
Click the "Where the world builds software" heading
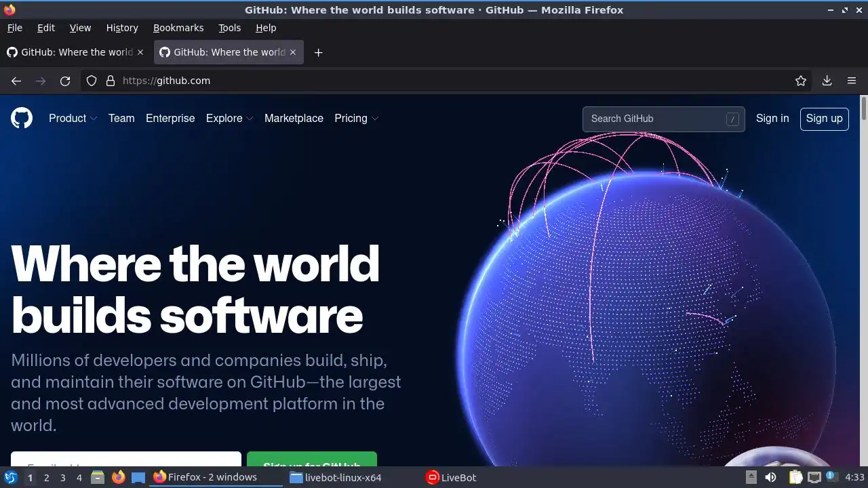coord(195,289)
